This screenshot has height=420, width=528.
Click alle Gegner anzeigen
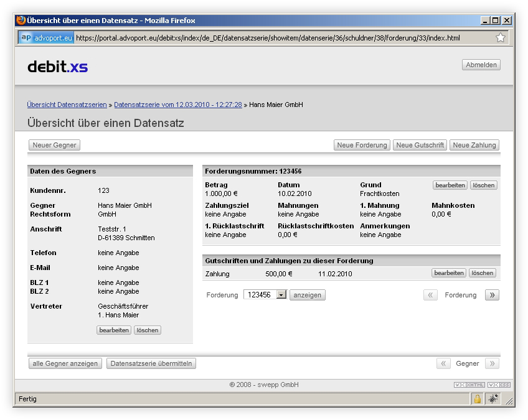pyautogui.click(x=65, y=363)
